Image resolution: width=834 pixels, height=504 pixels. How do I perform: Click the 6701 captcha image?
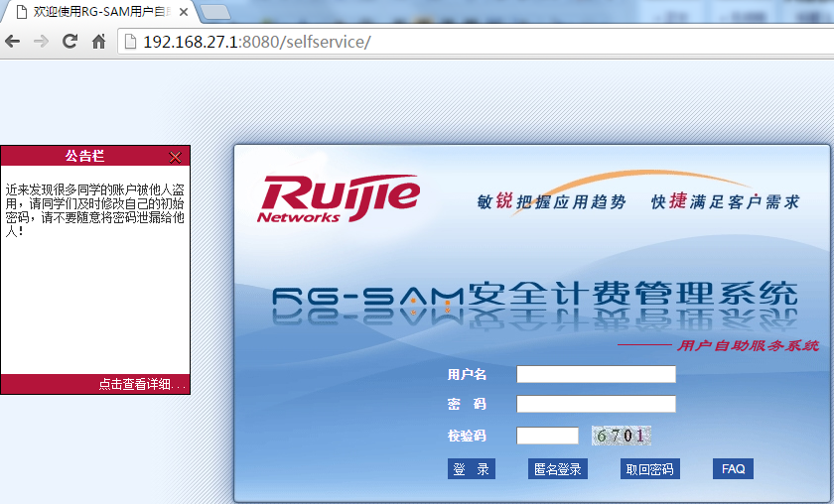click(622, 436)
